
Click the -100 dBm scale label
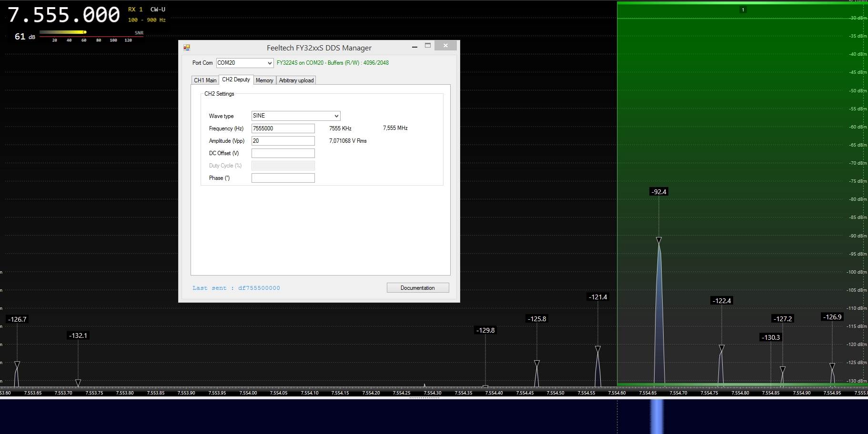point(857,272)
